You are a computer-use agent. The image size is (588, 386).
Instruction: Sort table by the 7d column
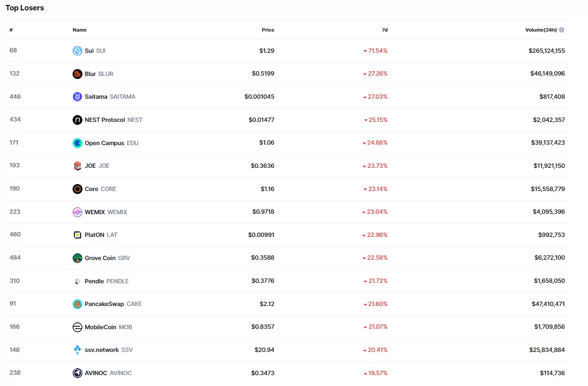[385, 30]
